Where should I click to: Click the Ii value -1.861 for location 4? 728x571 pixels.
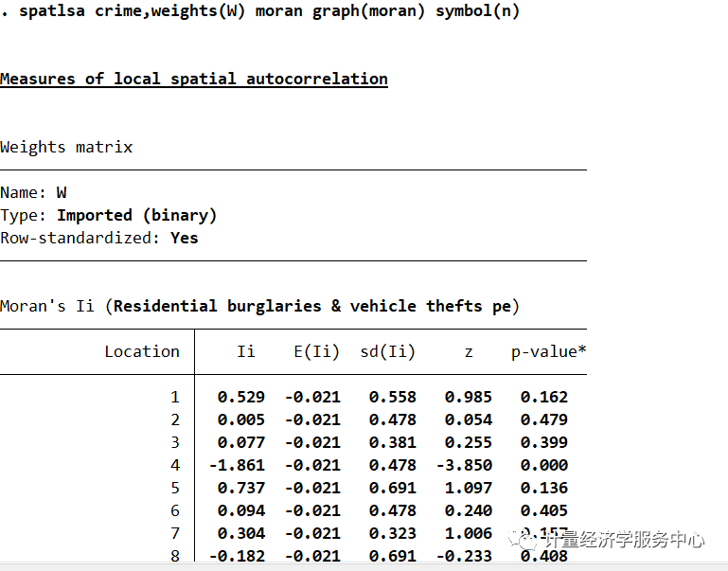coord(237,465)
